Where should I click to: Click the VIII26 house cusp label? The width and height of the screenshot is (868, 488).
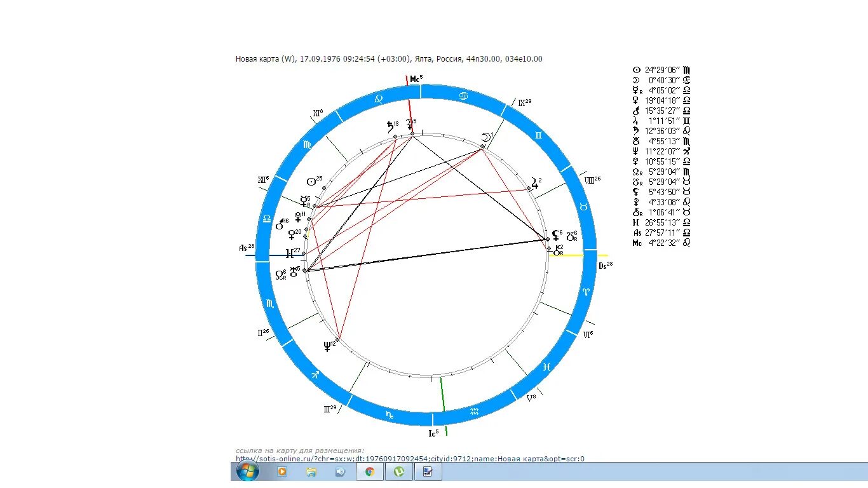click(x=592, y=180)
